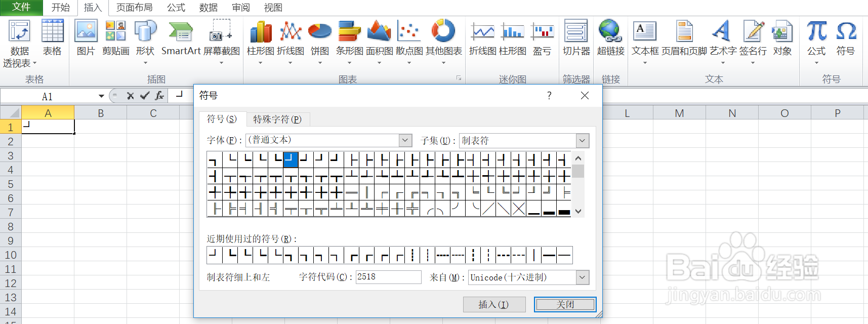Image resolution: width=868 pixels, height=324 pixels.
Task: Open Other Charts (其他图表)
Action: [x=443, y=43]
